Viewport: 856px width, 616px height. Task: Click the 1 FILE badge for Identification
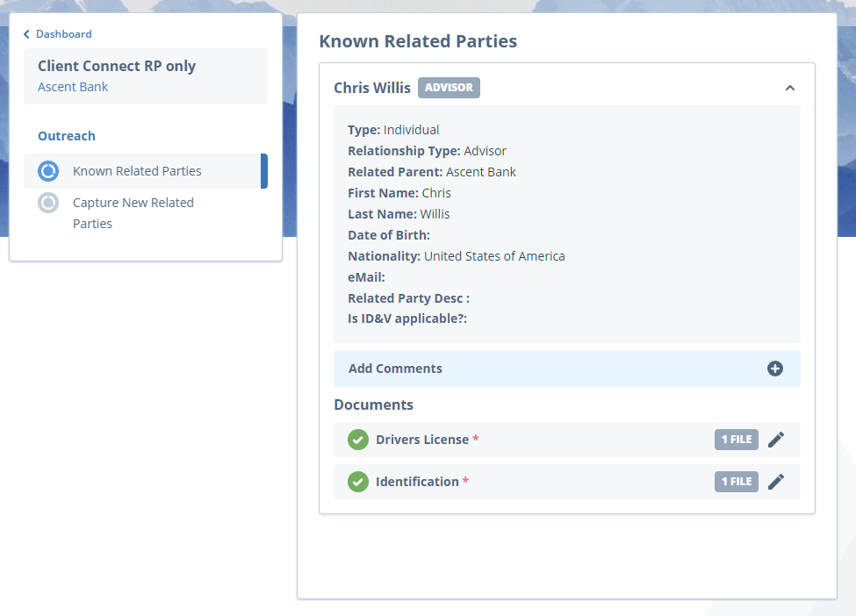click(736, 481)
